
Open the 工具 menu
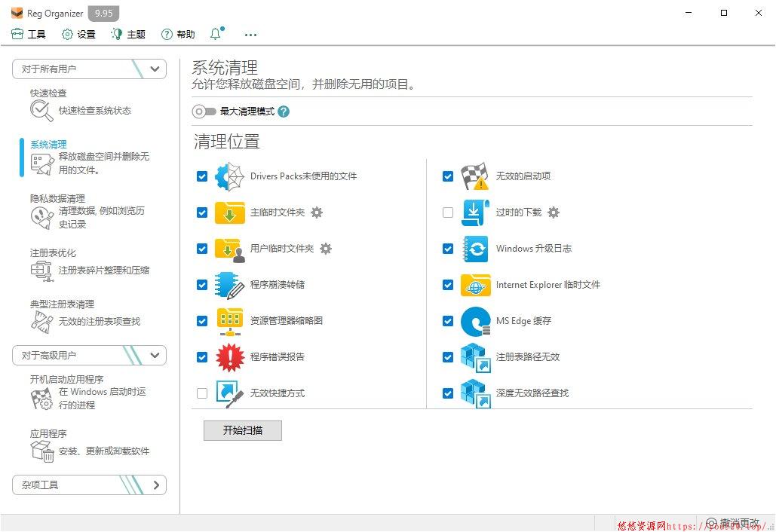tap(29, 34)
